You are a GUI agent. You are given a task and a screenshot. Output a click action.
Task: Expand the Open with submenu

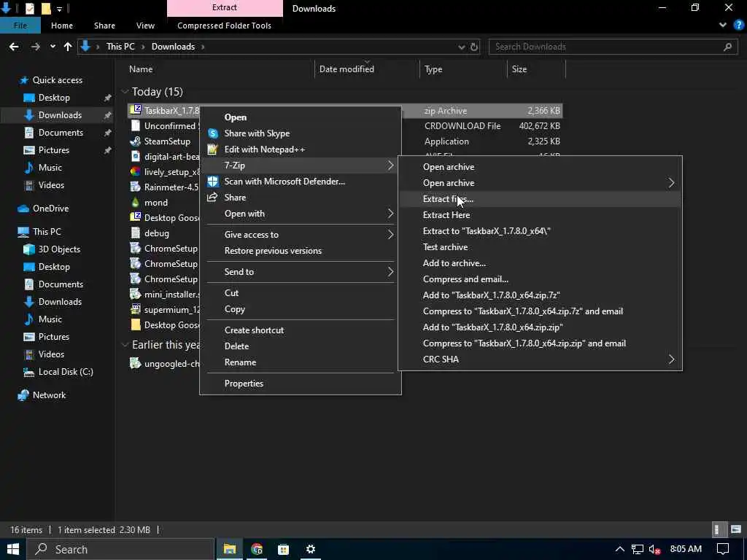300,214
